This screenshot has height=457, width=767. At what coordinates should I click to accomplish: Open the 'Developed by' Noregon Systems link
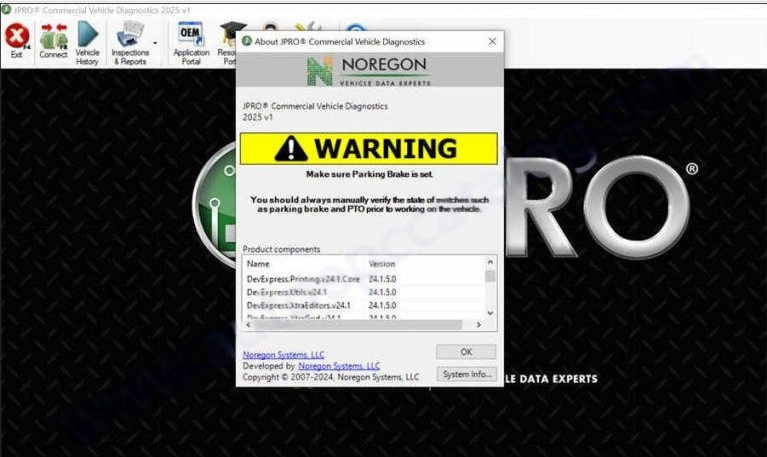[x=339, y=366]
